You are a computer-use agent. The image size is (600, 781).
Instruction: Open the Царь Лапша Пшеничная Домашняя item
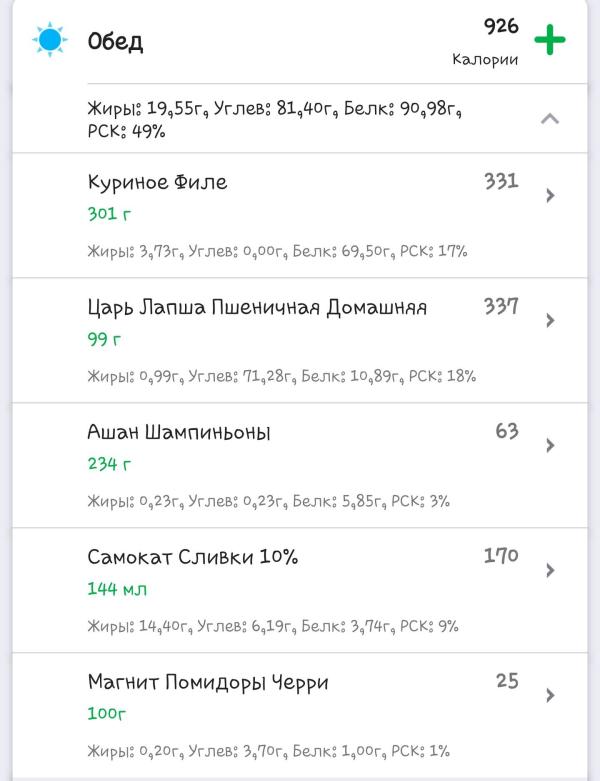[x=300, y=341]
